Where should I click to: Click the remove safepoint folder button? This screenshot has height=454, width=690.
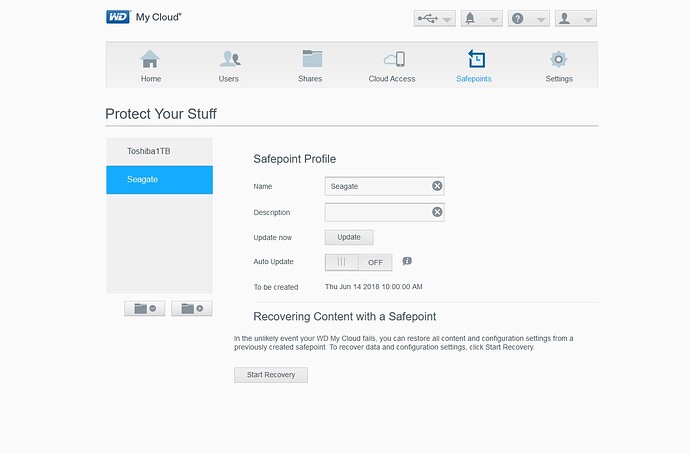coord(145,308)
